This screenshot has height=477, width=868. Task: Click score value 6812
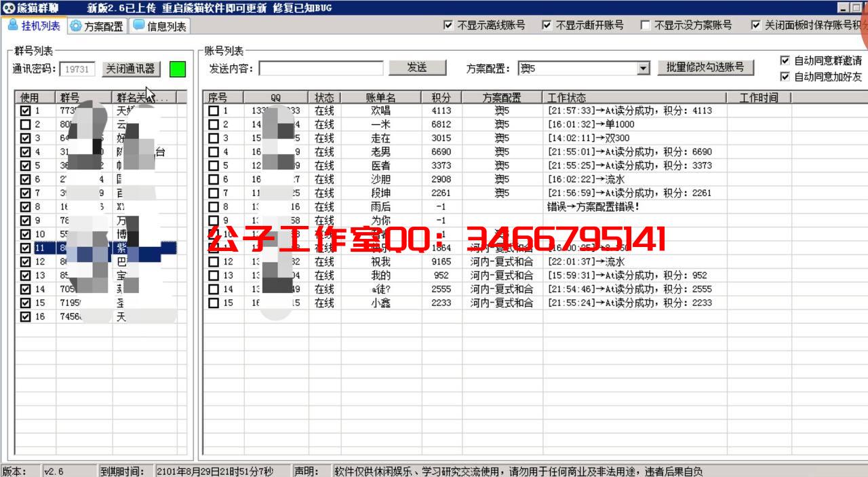click(441, 124)
